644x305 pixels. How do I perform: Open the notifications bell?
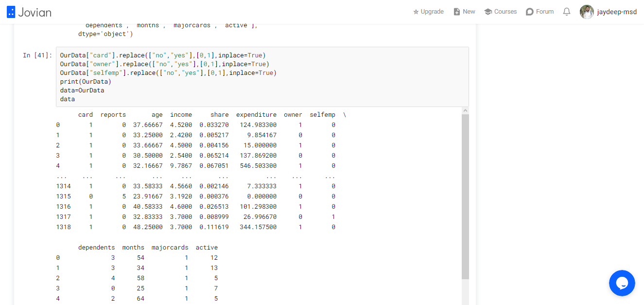click(x=567, y=12)
